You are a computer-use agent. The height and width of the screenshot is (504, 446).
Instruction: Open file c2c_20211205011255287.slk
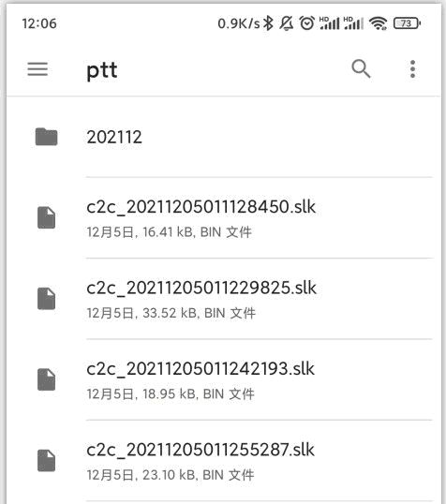(x=224, y=461)
